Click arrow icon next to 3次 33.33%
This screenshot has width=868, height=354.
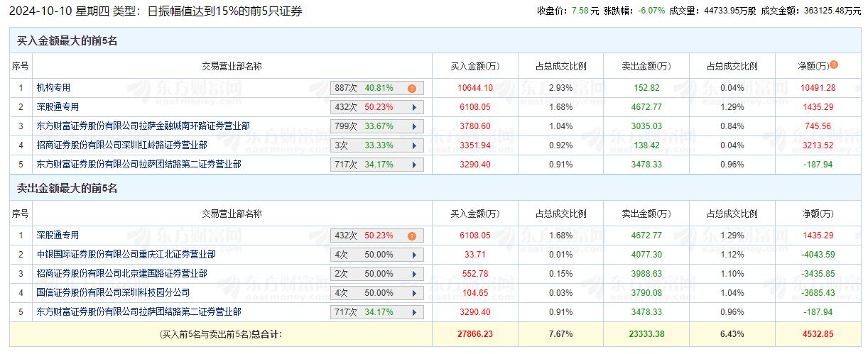(x=413, y=145)
